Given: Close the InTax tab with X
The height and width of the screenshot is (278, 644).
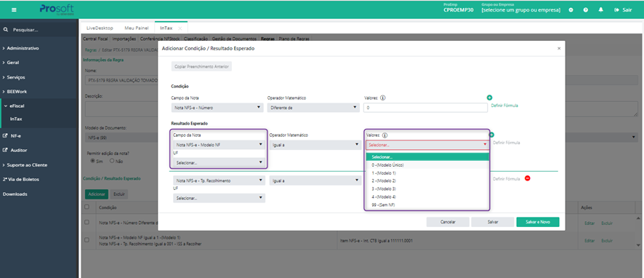Looking at the screenshot, I should [180, 28].
